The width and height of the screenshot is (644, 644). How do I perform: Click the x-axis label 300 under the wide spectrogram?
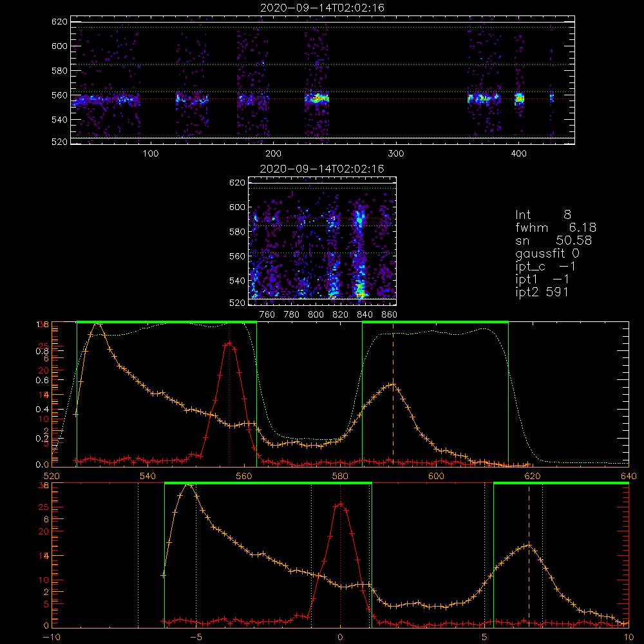396,154
